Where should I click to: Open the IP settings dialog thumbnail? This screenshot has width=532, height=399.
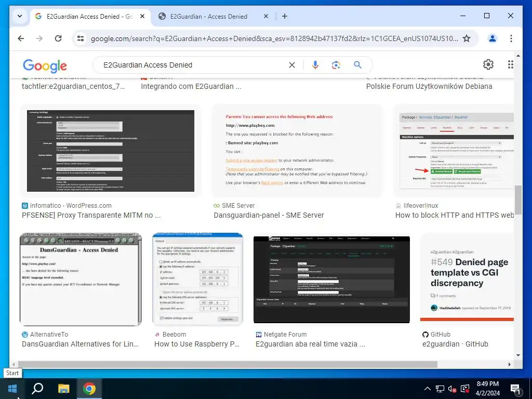click(197, 279)
